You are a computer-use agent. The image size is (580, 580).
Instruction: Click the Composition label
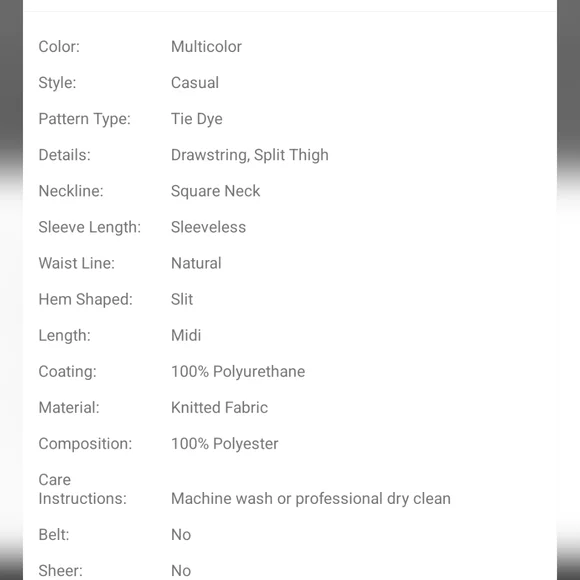[85, 444]
